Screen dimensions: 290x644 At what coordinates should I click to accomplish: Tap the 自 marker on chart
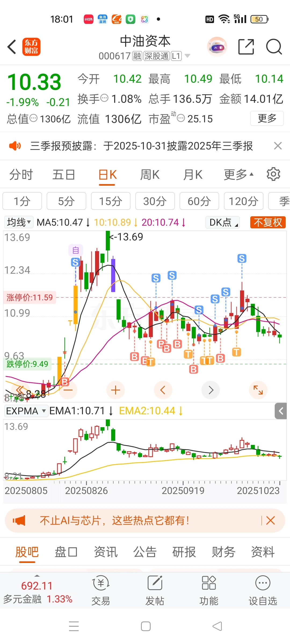pos(75,250)
